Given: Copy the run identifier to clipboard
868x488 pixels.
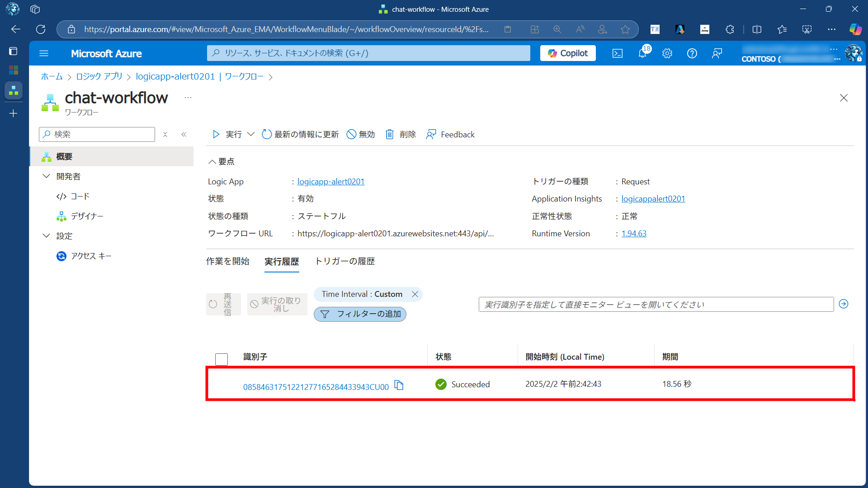Looking at the screenshot, I should tap(399, 385).
